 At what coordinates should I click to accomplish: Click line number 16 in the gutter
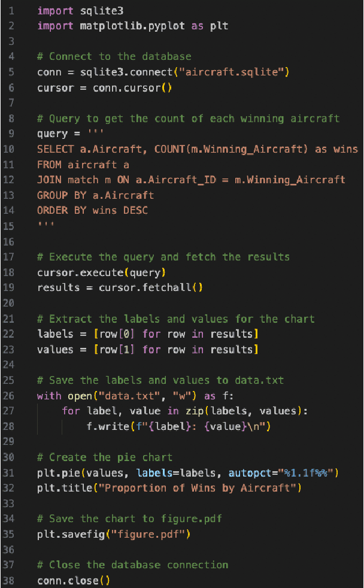point(10,241)
